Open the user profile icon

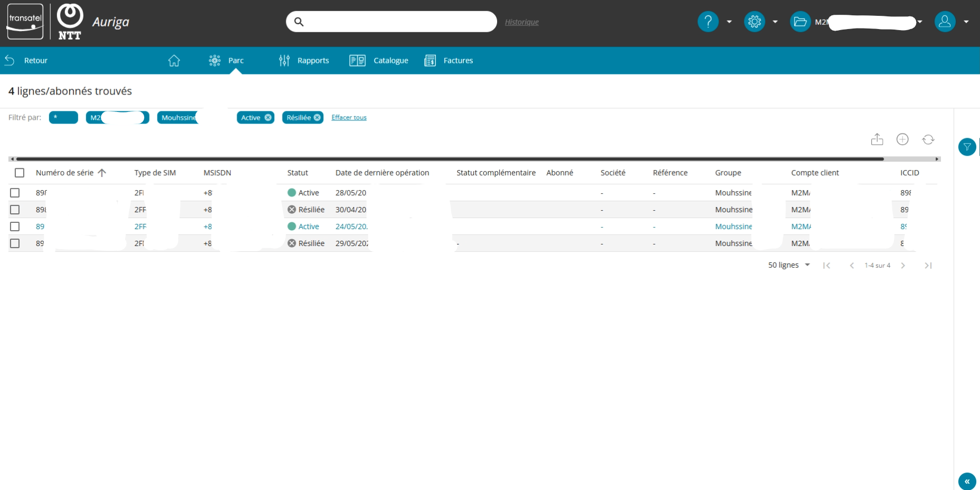pos(945,22)
